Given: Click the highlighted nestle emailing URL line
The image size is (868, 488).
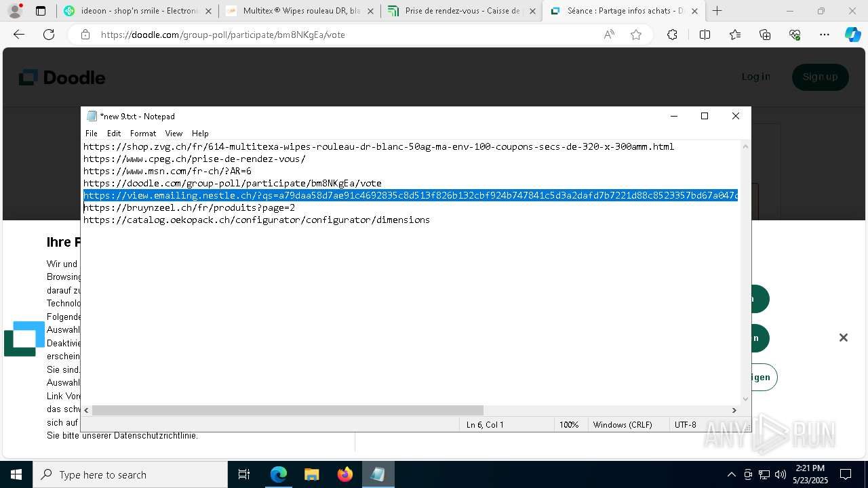Looking at the screenshot, I should coord(410,195).
